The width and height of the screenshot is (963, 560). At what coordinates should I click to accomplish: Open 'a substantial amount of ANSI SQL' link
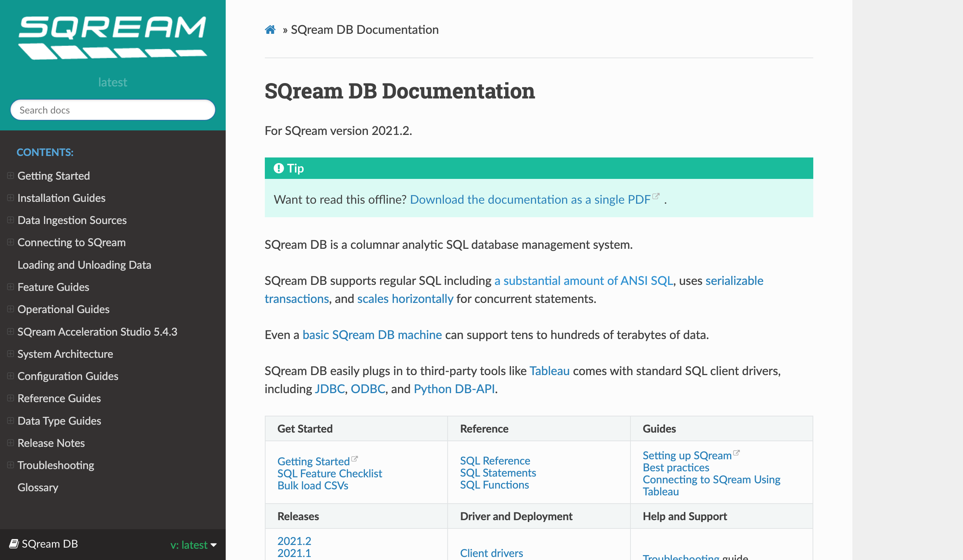tap(583, 281)
